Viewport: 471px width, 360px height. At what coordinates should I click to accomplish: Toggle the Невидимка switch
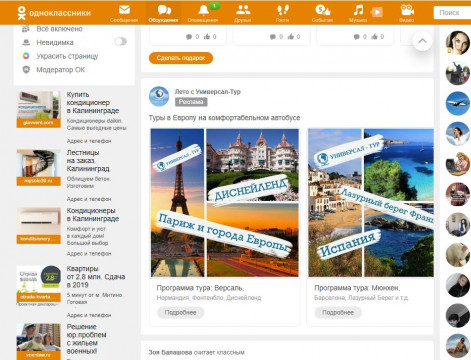120,42
